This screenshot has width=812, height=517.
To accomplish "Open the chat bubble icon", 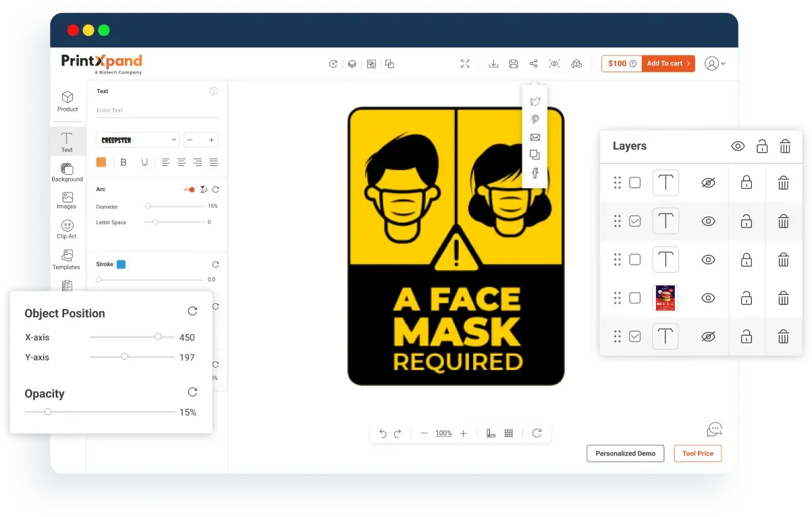I will pos(714,429).
